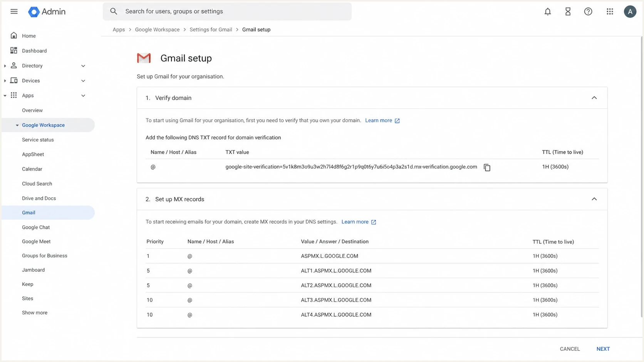This screenshot has width=644, height=362.
Task: Click external link icon in Verify domain
Action: pos(397,121)
